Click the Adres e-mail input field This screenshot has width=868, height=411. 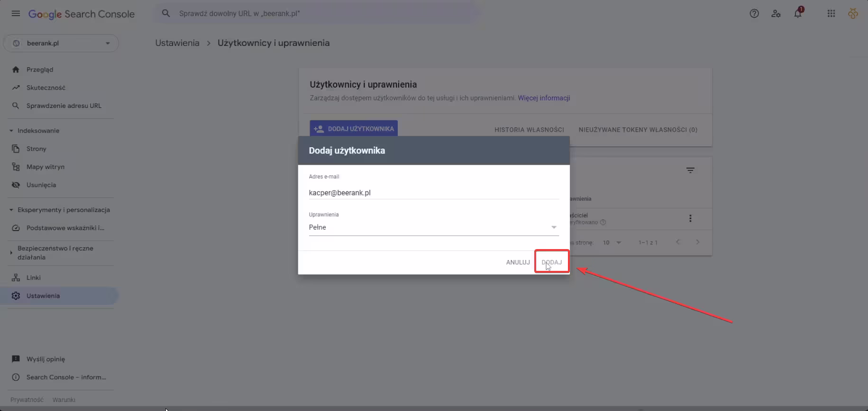click(x=433, y=193)
